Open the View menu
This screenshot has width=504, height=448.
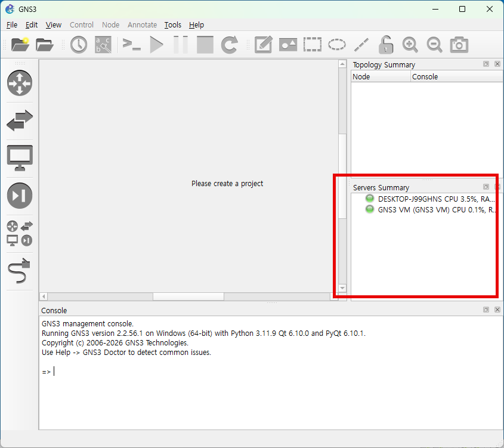(54, 24)
